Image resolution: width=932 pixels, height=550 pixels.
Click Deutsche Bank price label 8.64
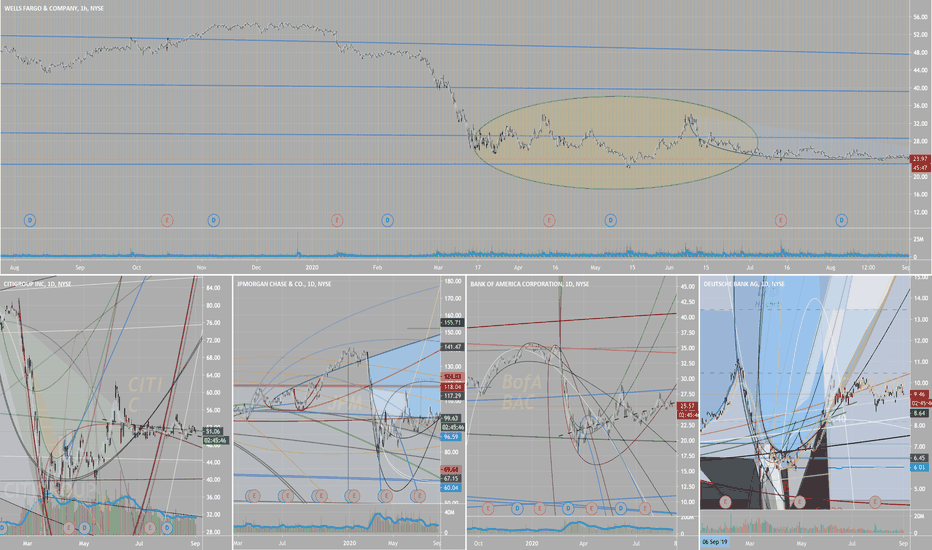[x=920, y=413]
